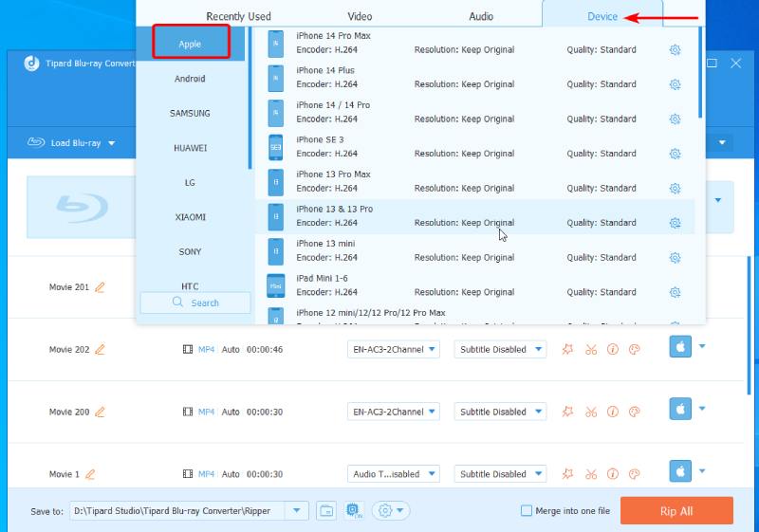Open settings gear dropdown in bottom bar

coord(391,511)
